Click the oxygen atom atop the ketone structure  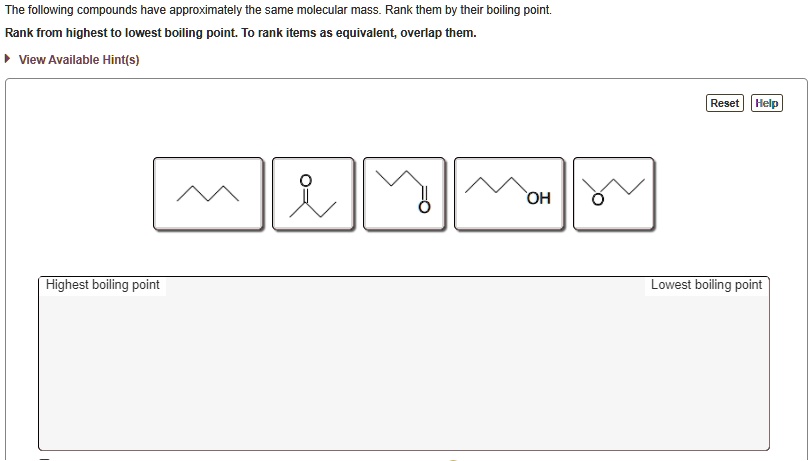306,180
